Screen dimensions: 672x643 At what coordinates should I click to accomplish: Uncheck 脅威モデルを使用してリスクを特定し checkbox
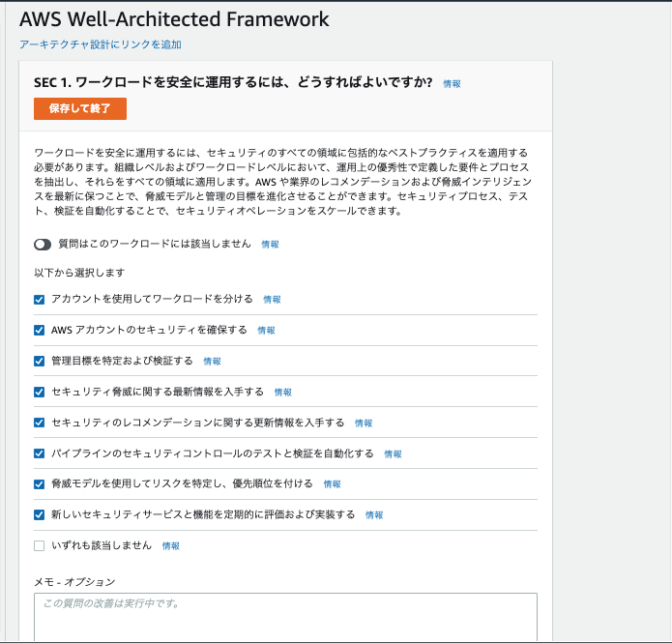point(39,484)
